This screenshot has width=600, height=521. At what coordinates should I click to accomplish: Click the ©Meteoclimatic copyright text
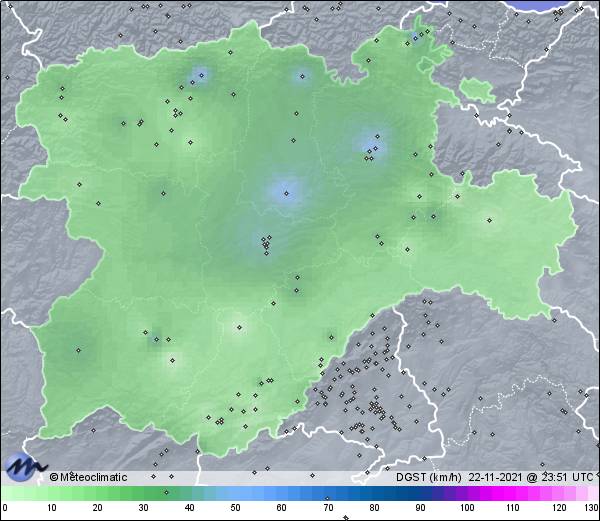point(88,477)
